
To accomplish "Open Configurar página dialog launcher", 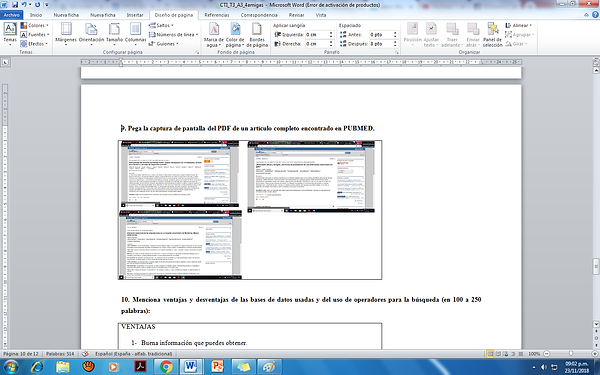I will [x=197, y=52].
